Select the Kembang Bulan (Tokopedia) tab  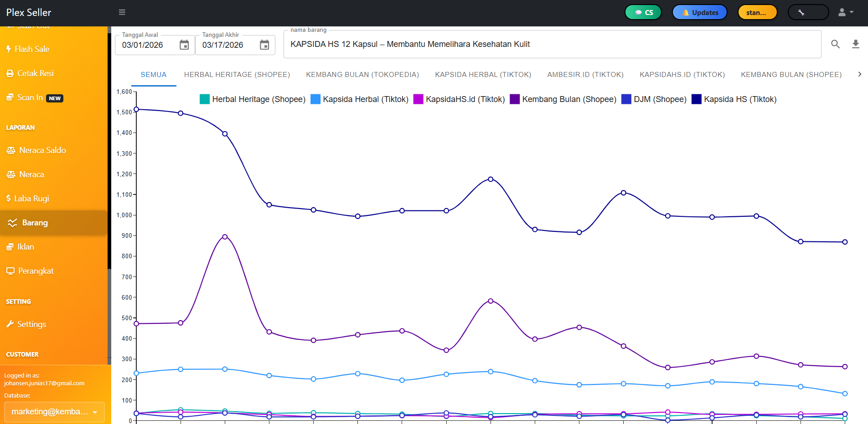(x=362, y=75)
